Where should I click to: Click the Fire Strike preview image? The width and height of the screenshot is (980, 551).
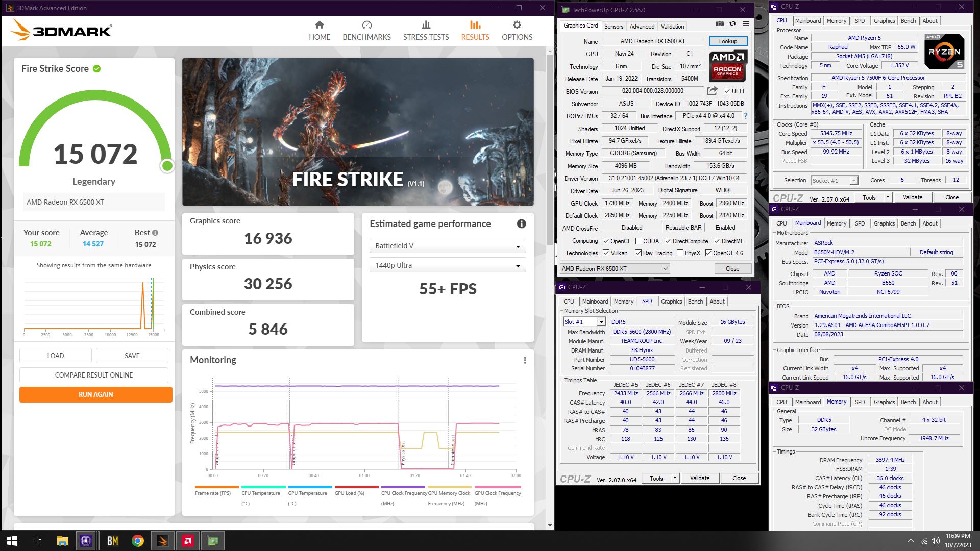358,132
